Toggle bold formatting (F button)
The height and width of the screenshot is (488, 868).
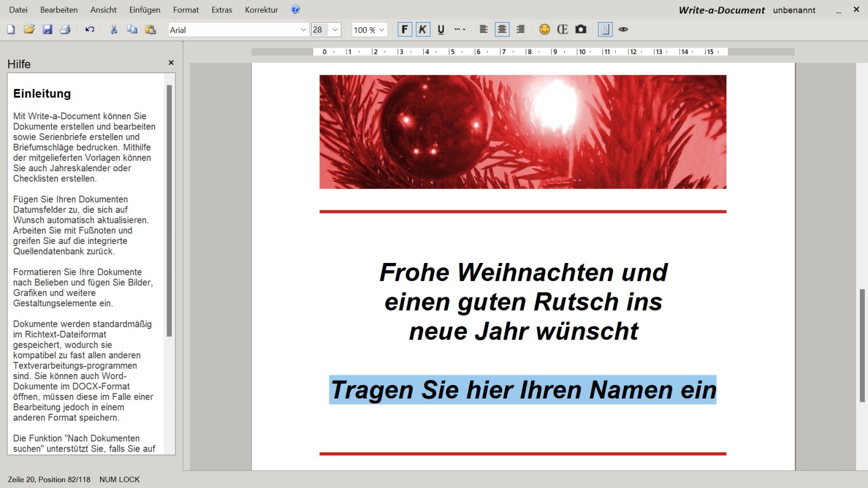405,30
